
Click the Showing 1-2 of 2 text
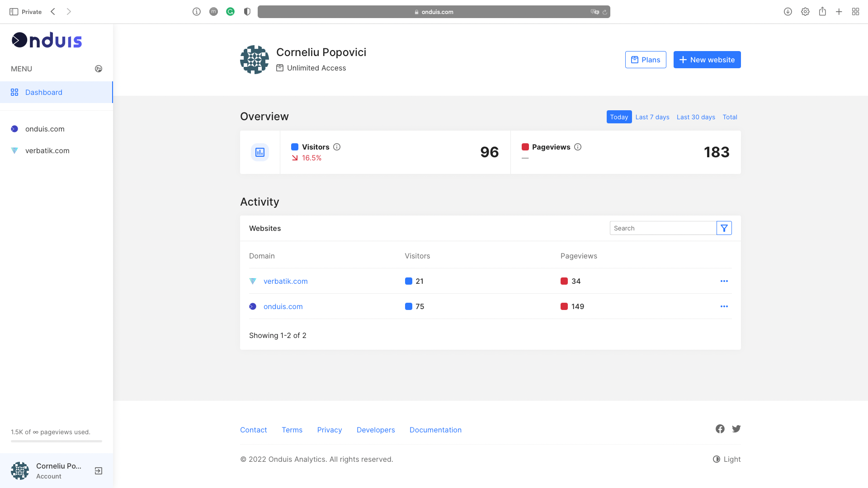(x=278, y=335)
